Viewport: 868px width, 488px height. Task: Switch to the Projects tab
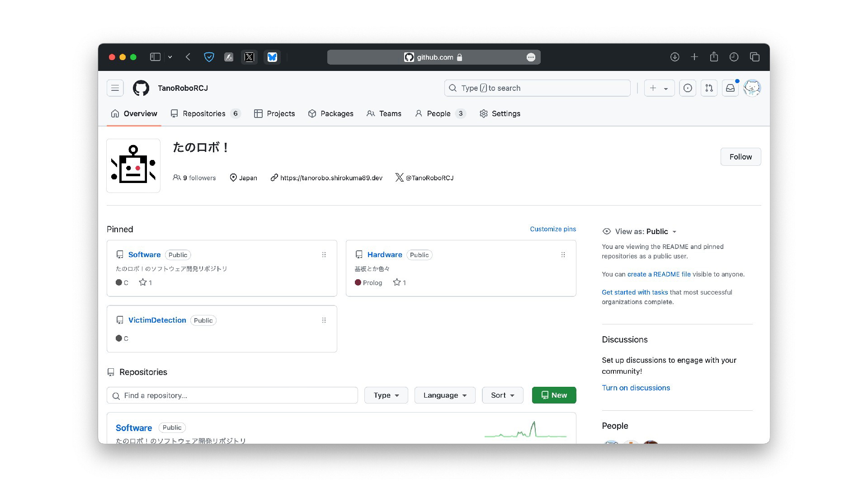(274, 113)
